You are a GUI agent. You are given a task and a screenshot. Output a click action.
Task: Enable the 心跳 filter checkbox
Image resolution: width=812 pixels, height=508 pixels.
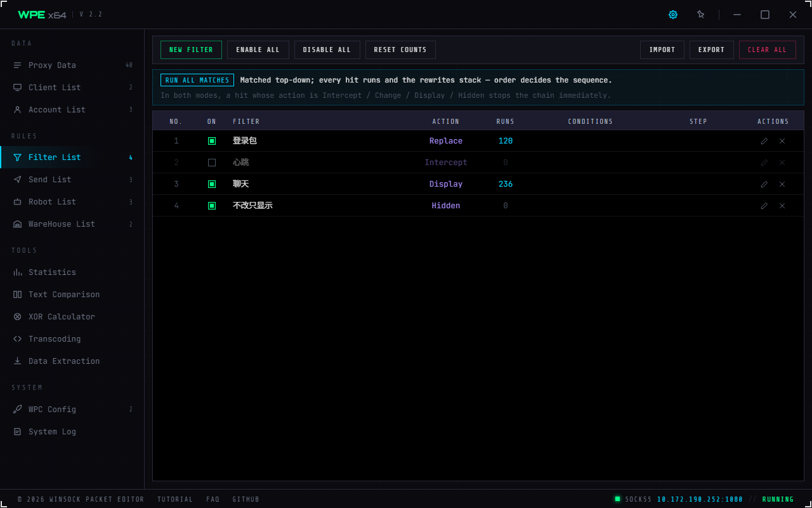click(212, 163)
